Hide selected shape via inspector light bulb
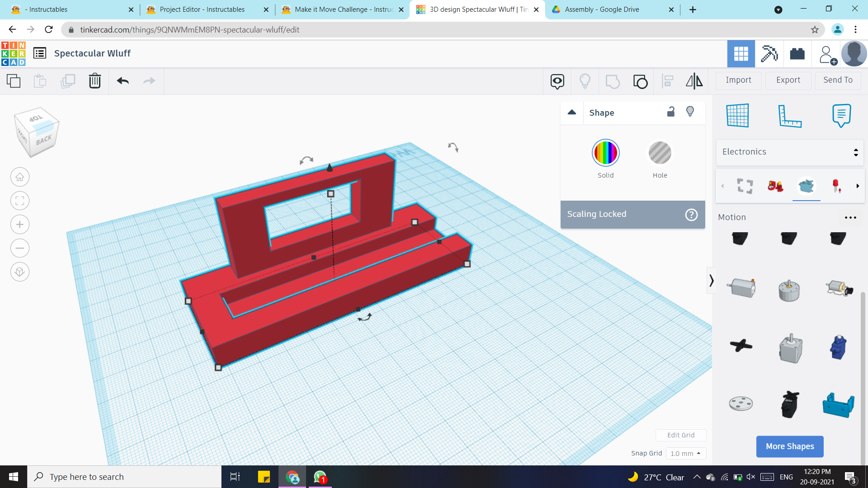The height and width of the screenshot is (488, 868). click(x=690, y=112)
